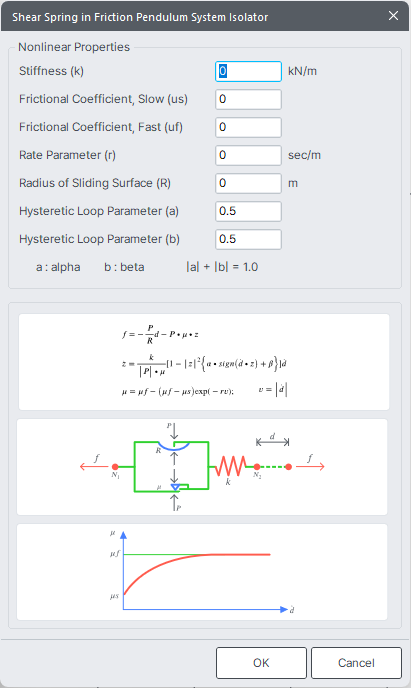Click the formula equations image
Image resolution: width=411 pixels, height=688 pixels.
tap(204, 362)
